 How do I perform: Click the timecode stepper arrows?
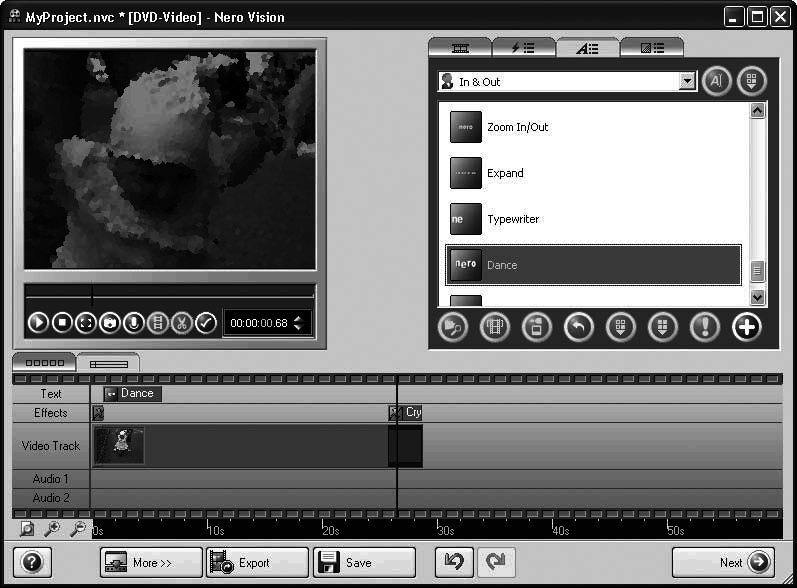coord(298,323)
